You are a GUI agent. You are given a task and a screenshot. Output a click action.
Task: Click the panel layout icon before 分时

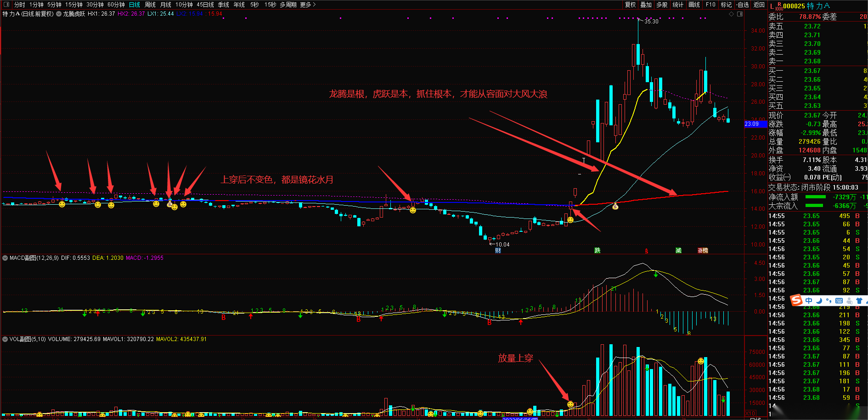coord(6,5)
